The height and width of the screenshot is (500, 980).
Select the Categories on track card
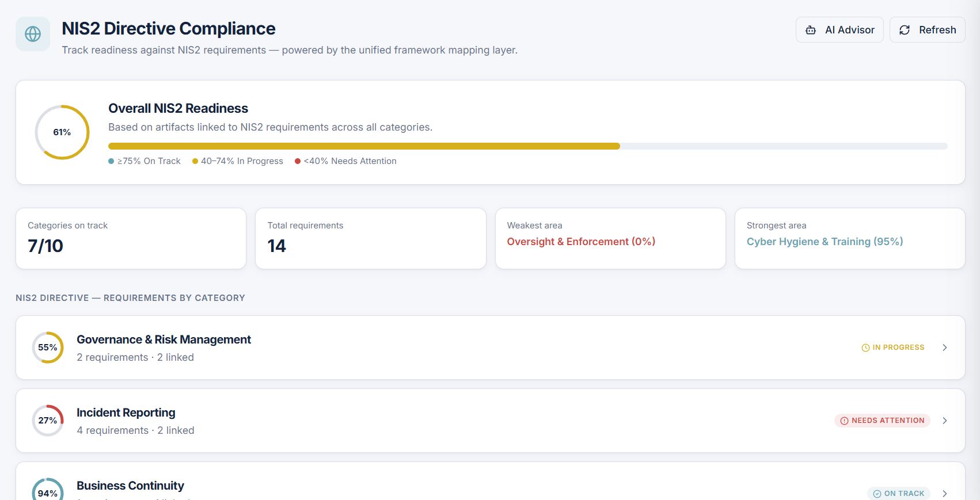pos(131,238)
